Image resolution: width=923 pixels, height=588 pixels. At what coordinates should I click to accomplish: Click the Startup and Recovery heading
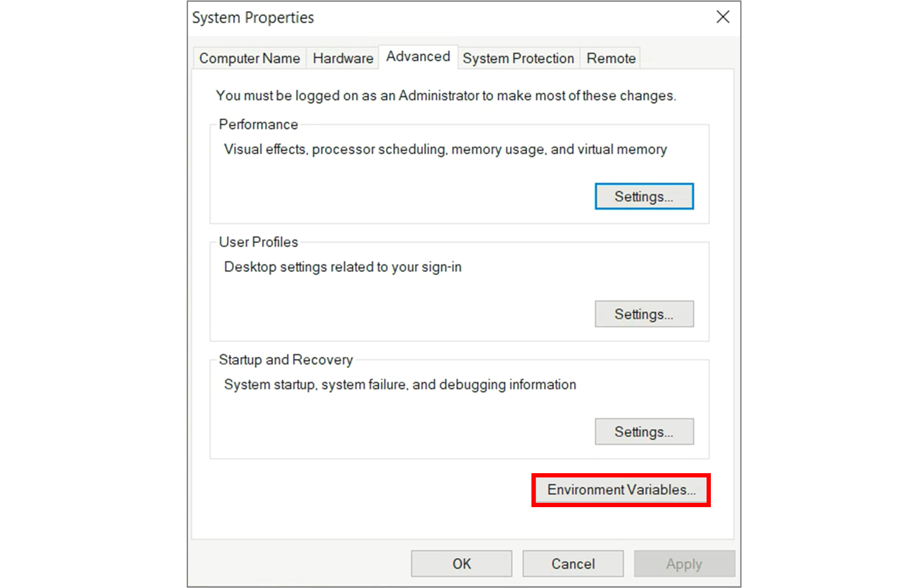[x=286, y=360]
